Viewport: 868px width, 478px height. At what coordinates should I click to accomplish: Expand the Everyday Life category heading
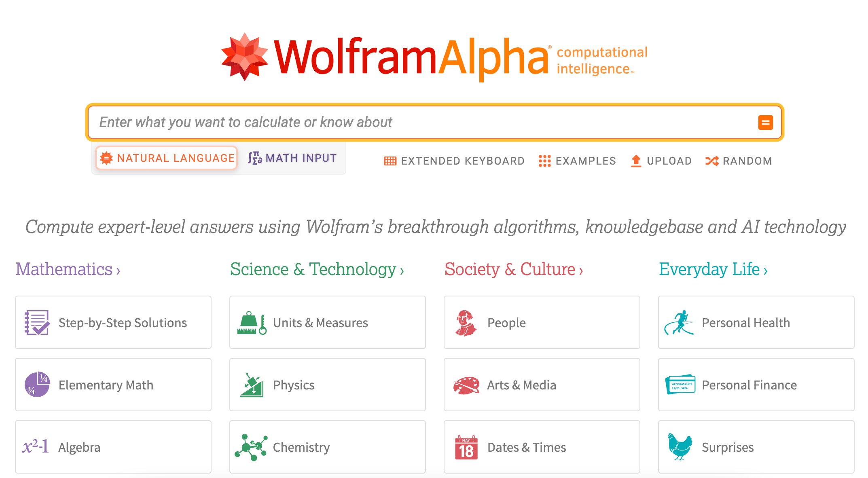coord(713,269)
